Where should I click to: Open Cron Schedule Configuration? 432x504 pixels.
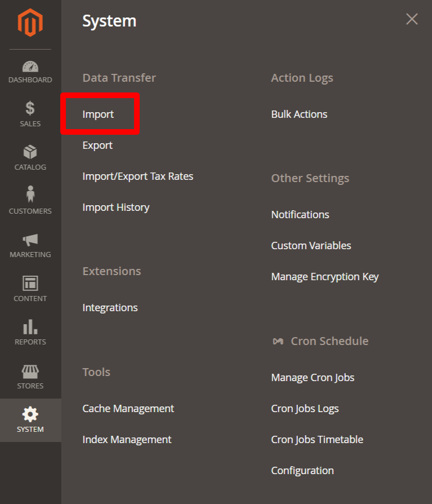pos(302,471)
